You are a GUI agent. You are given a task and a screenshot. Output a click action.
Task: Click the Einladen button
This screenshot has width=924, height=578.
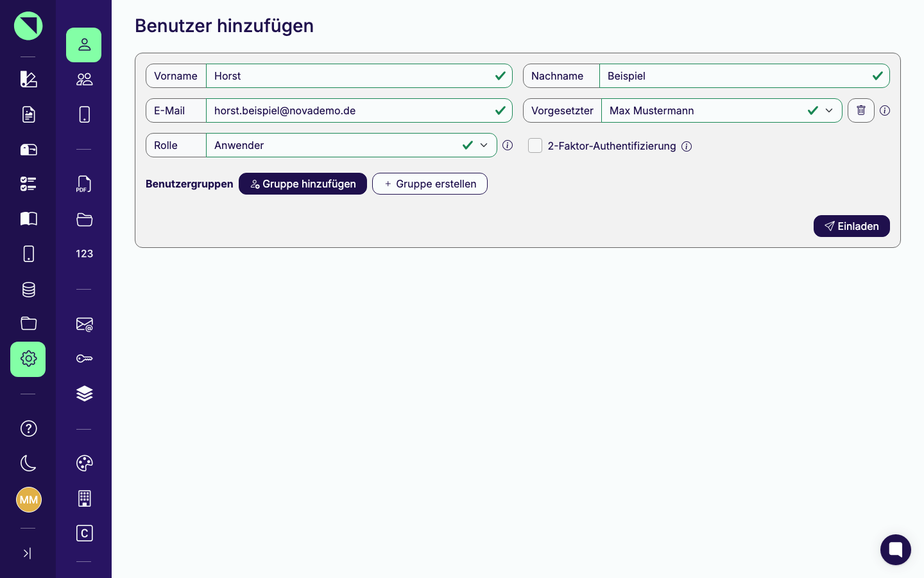[851, 226]
